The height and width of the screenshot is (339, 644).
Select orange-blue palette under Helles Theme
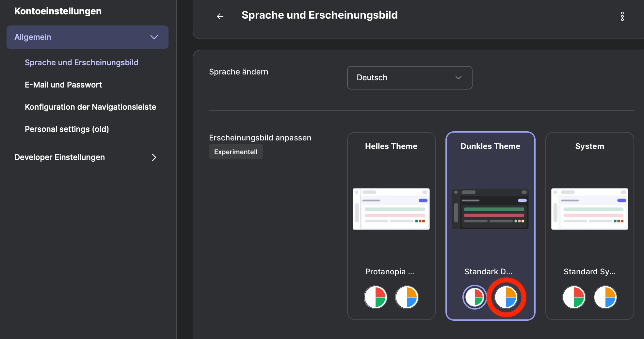click(407, 297)
